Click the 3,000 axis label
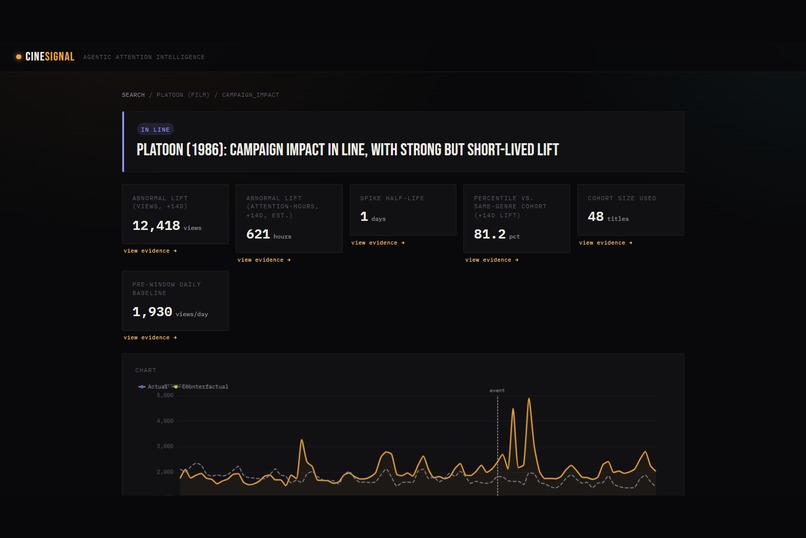This screenshot has height=538, width=806. (165, 446)
